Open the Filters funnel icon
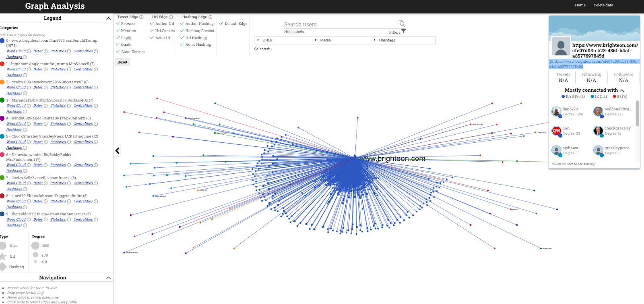 (404, 32)
